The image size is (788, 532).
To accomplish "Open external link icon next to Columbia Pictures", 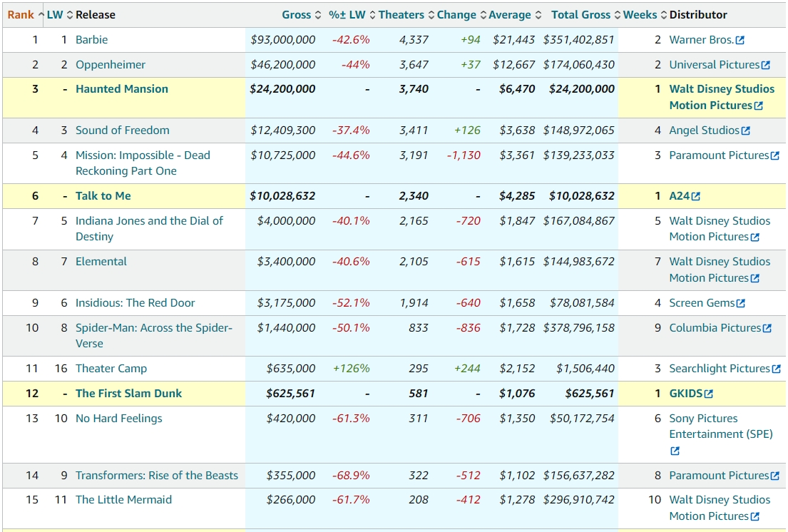I will tap(767, 329).
